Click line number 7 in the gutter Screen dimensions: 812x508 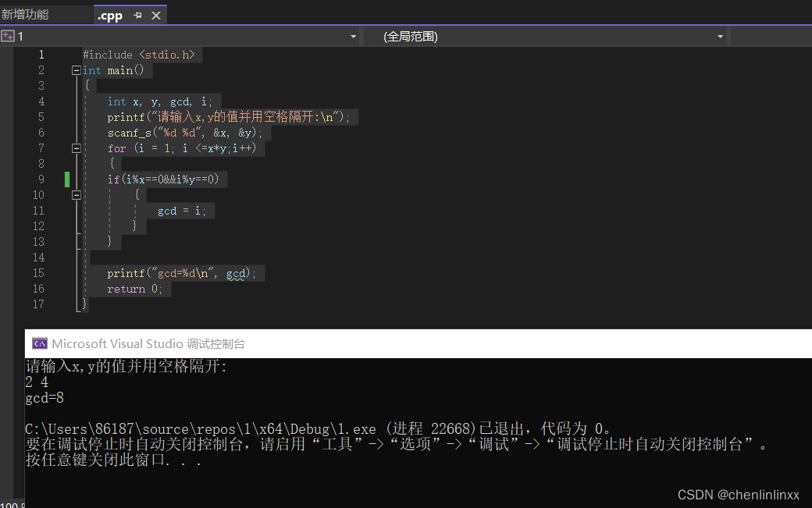(x=41, y=148)
